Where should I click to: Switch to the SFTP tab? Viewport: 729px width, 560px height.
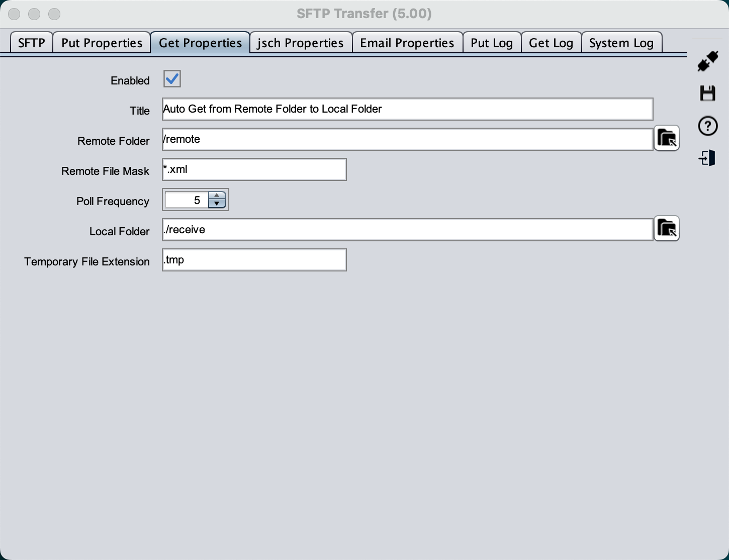(x=32, y=43)
